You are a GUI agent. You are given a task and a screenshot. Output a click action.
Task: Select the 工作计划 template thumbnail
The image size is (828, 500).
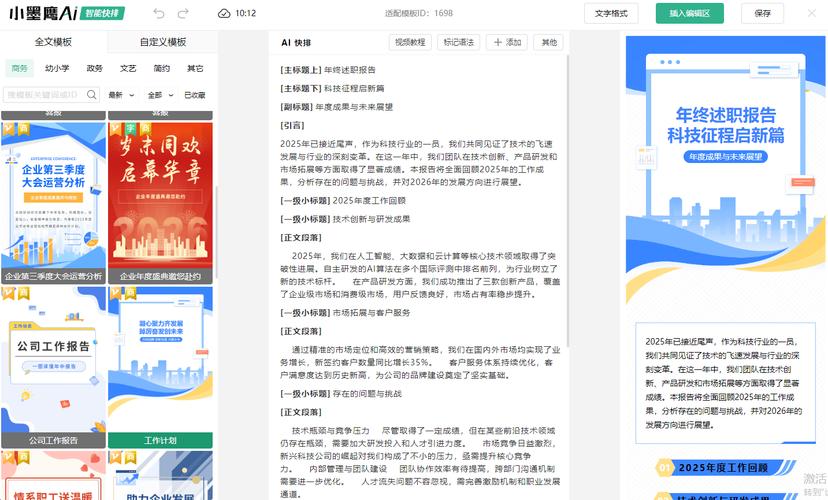pyautogui.click(x=161, y=367)
